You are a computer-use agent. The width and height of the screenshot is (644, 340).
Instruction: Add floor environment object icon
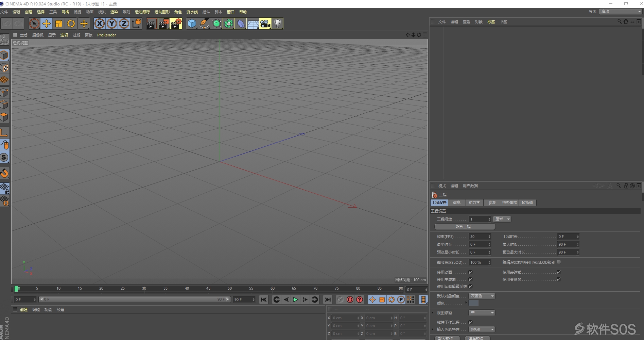pos(253,23)
